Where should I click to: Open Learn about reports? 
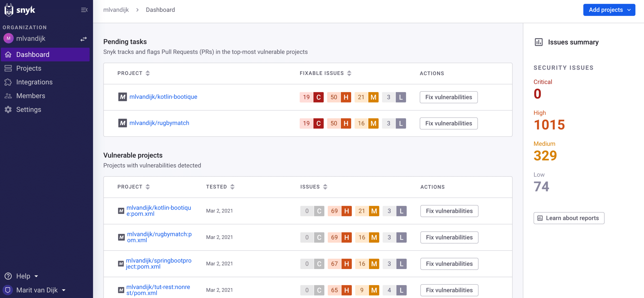click(x=569, y=218)
